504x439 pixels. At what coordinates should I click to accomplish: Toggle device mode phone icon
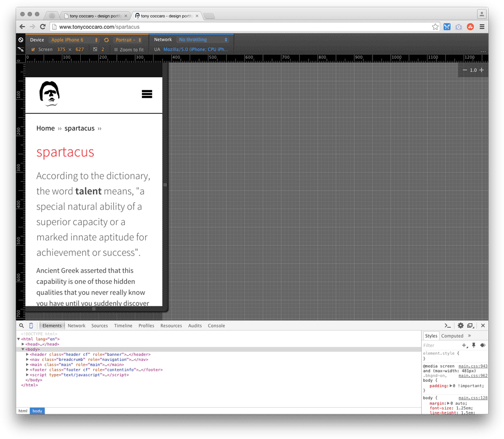pos(31,325)
